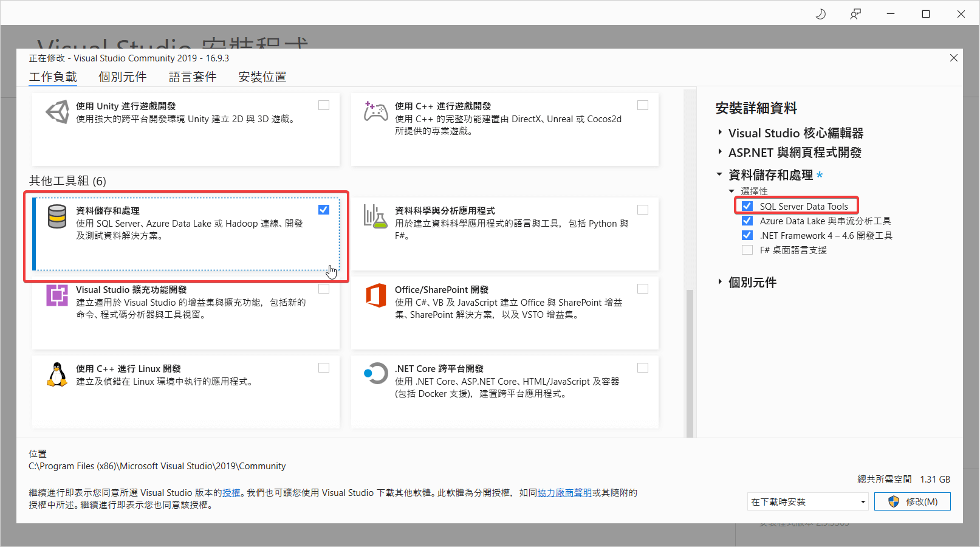The height and width of the screenshot is (547, 980).
Task: Click the C++ game controller icon
Action: (x=375, y=112)
